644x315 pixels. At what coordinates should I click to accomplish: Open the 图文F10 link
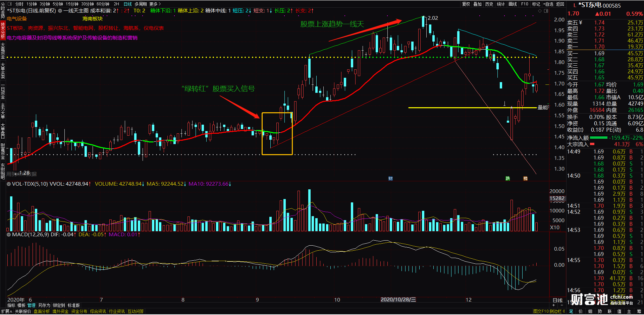tap(541, 311)
